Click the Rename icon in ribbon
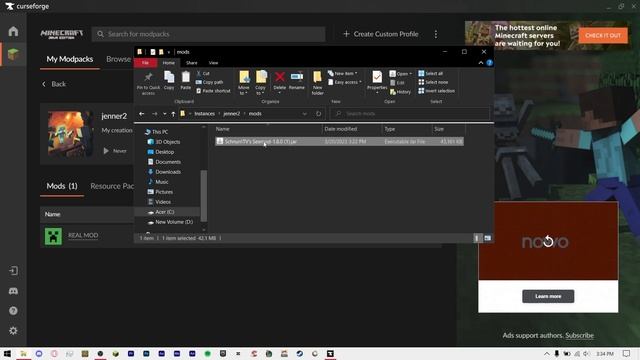The height and width of the screenshot is (360, 640). point(297,80)
